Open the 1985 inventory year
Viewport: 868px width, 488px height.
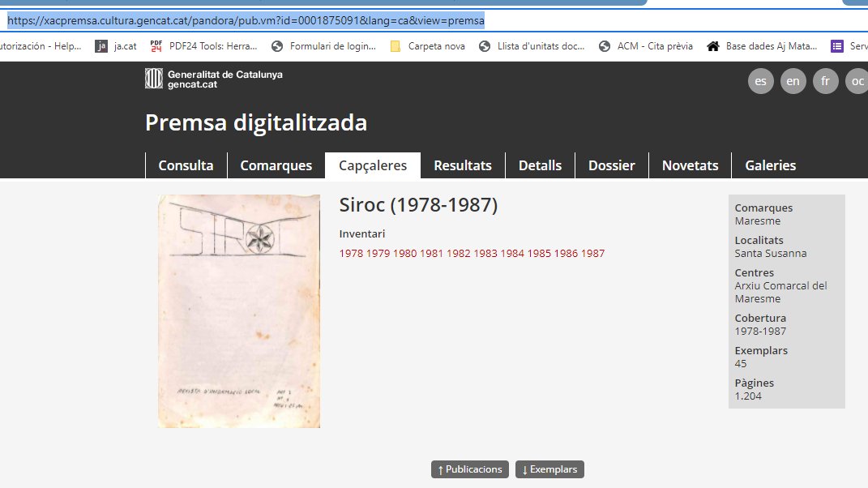pyautogui.click(x=539, y=254)
